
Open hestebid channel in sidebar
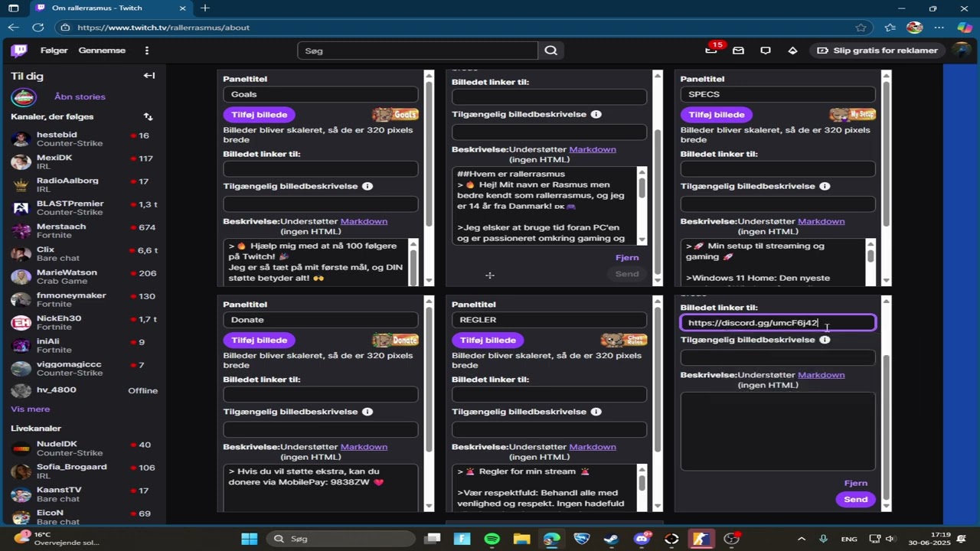coord(83,139)
